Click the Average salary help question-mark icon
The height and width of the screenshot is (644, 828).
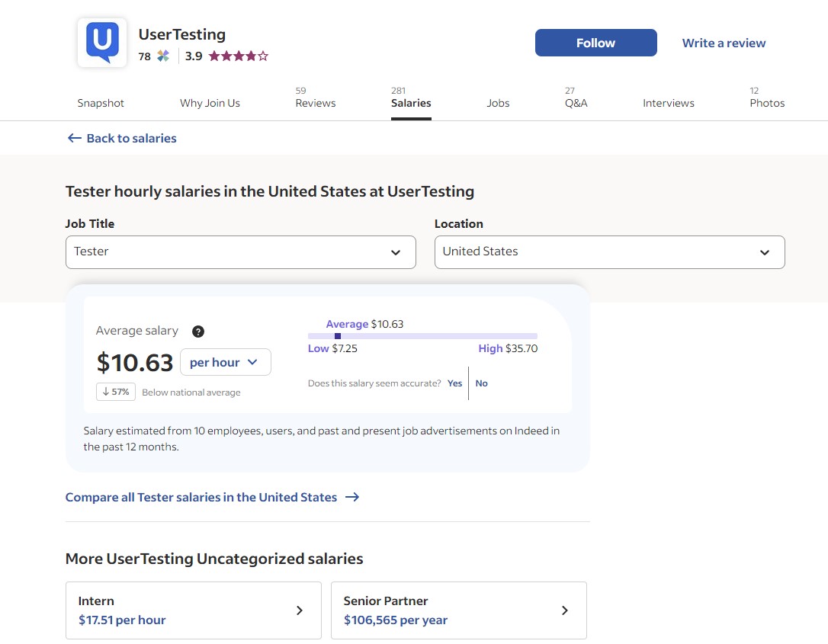pos(198,332)
